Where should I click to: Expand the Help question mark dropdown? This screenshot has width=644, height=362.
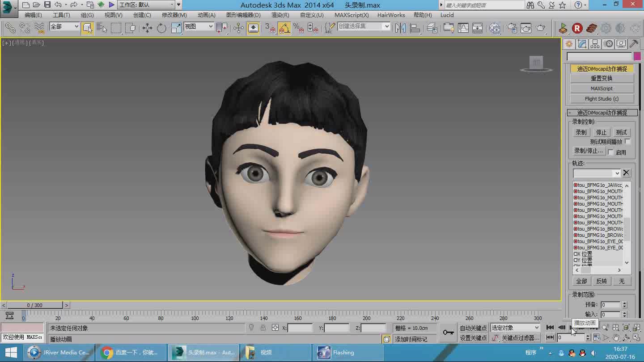pos(586,5)
